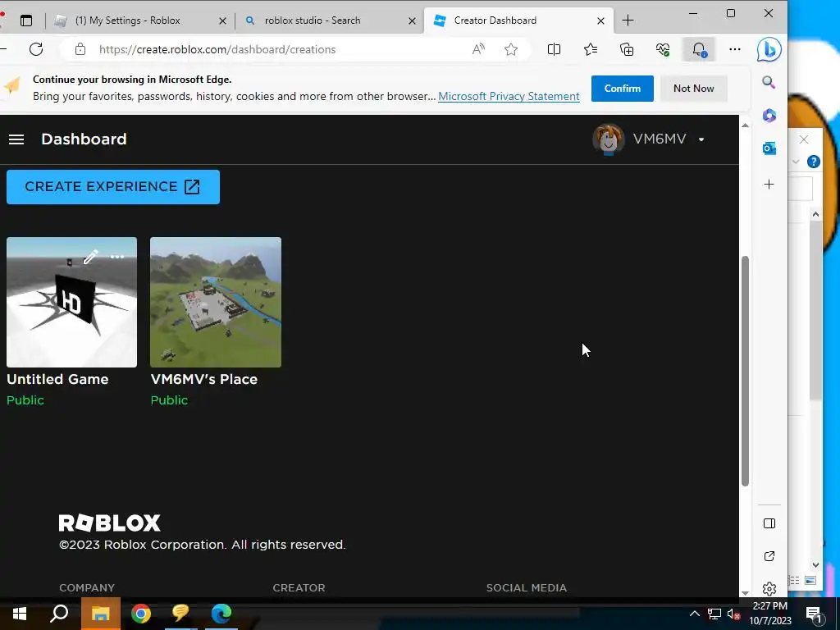Open a new browser tab
Screen dimensions: 840x630
[628, 21]
